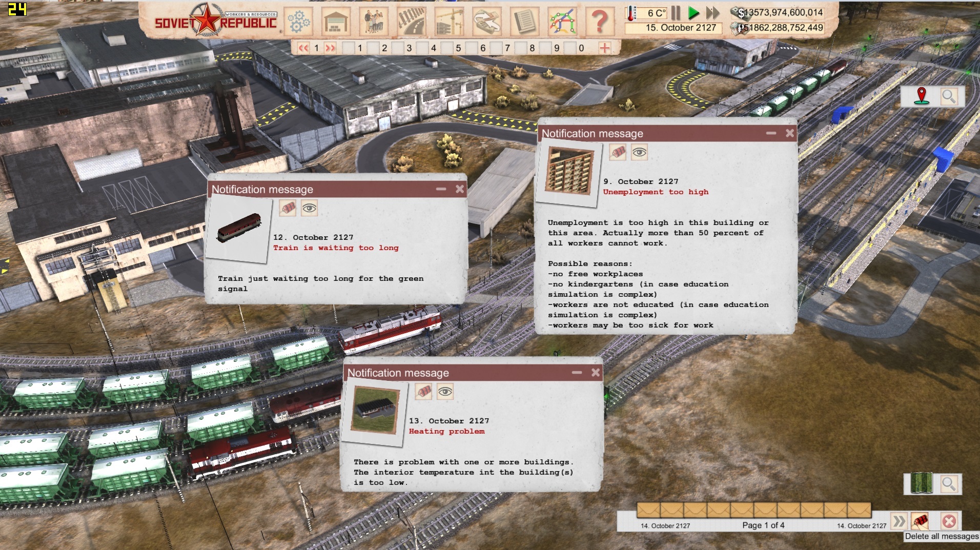
Task: Toggle eye icon in Heating problem notification
Action: coord(445,392)
